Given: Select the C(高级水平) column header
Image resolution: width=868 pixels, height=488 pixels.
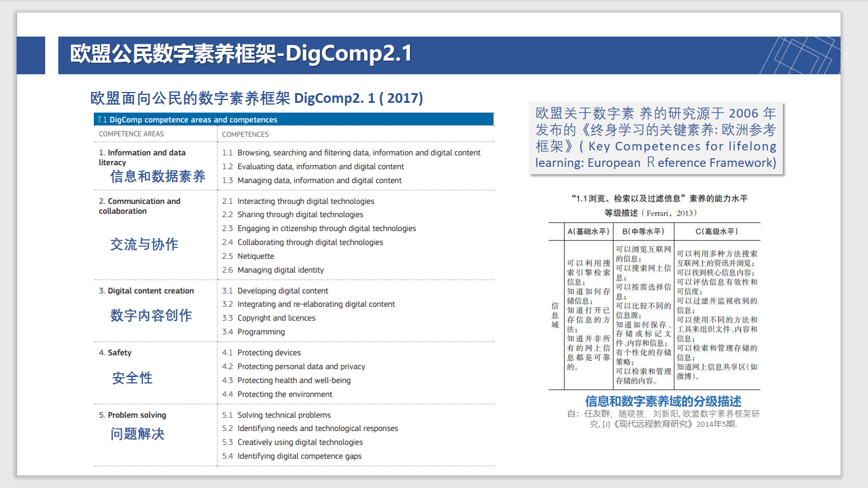Looking at the screenshot, I should point(716,231).
